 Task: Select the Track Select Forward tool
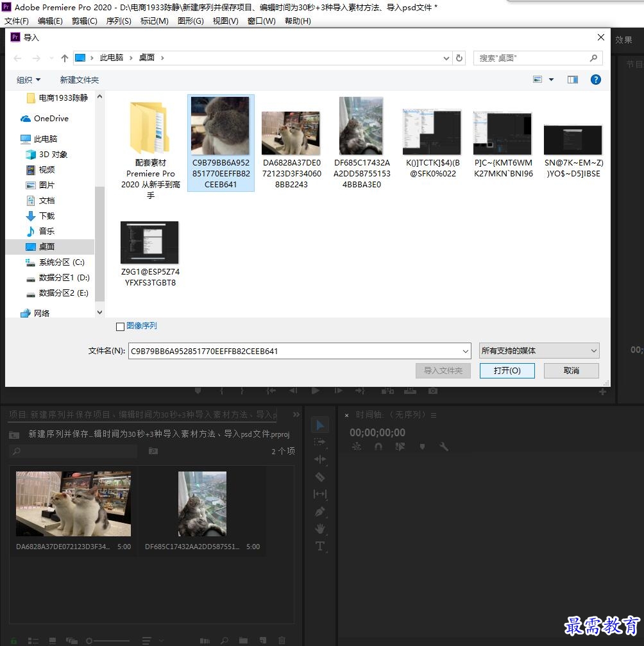[x=319, y=442]
